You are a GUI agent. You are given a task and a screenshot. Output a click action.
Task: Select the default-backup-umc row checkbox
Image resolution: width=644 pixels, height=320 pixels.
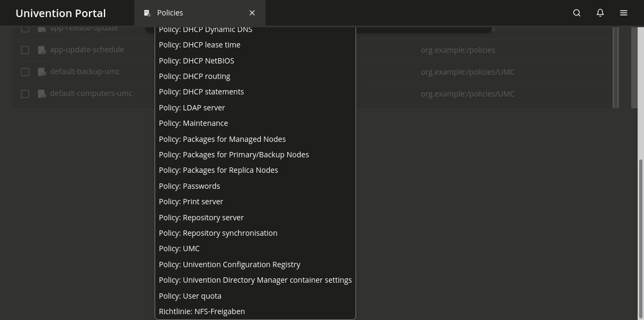[x=25, y=72]
